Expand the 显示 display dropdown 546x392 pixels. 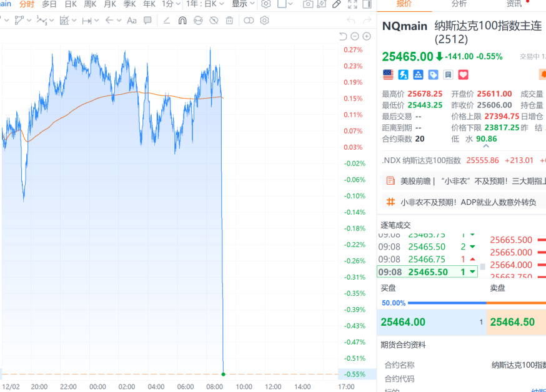tap(243, 4)
